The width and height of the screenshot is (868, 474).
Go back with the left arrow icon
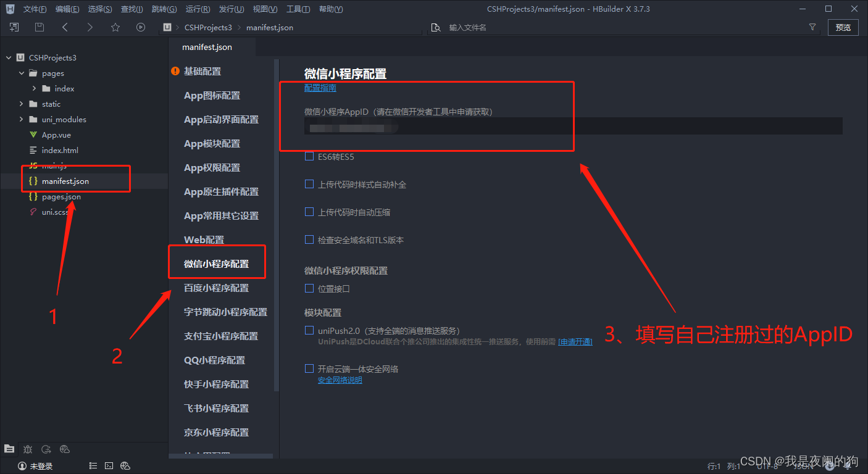pos(65,27)
